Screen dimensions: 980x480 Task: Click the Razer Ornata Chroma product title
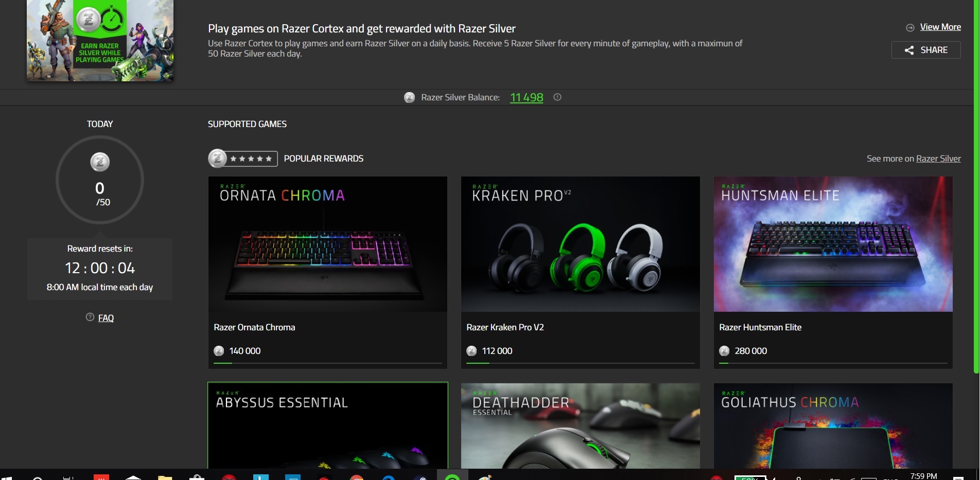(x=254, y=327)
